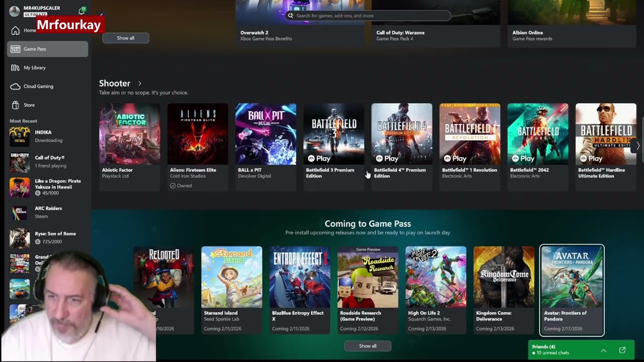Open Call of Duty: Warzone perk card

point(436,24)
